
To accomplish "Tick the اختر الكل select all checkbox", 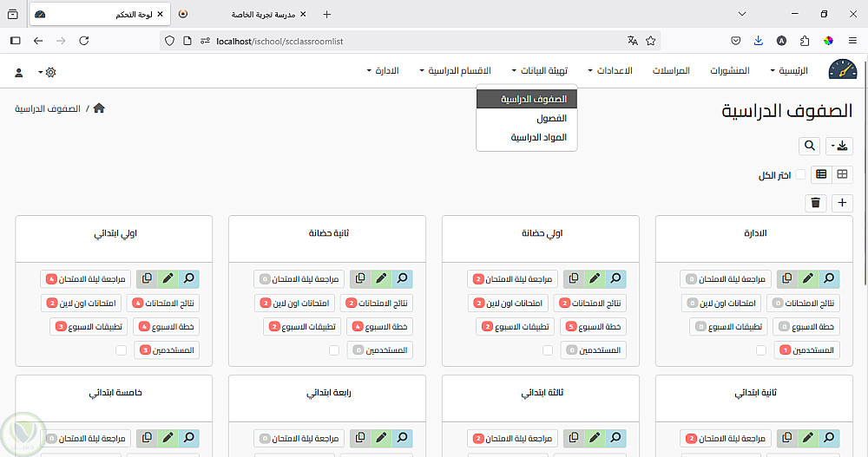I will [800, 175].
